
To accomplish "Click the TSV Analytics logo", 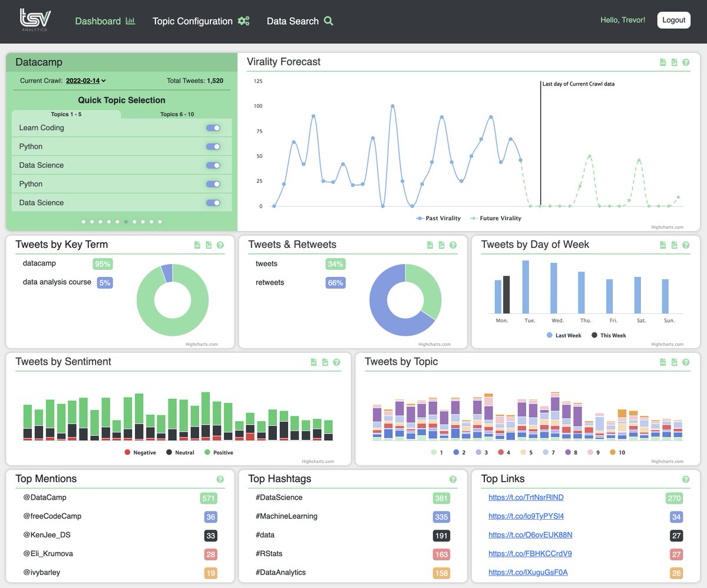I will point(34,20).
